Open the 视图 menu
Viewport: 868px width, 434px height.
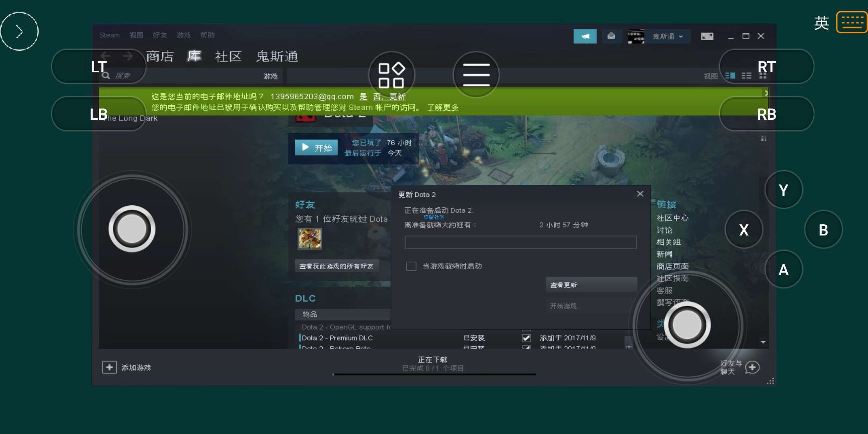tap(136, 35)
